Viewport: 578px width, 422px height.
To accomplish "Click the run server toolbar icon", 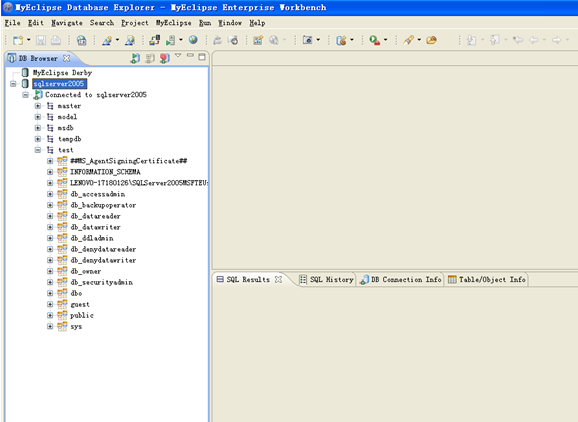I will (x=170, y=40).
